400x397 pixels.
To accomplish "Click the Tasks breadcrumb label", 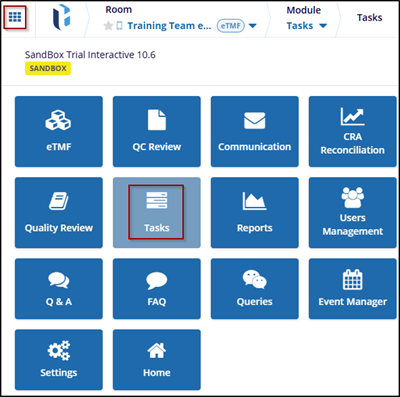I will pos(369,17).
